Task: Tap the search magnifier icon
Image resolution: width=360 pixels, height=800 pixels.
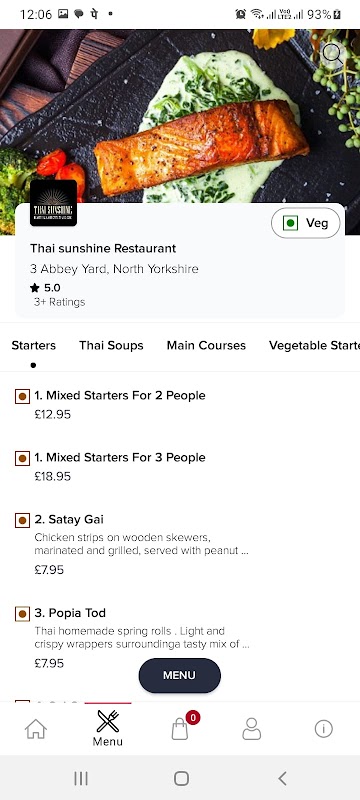Action: [333, 54]
